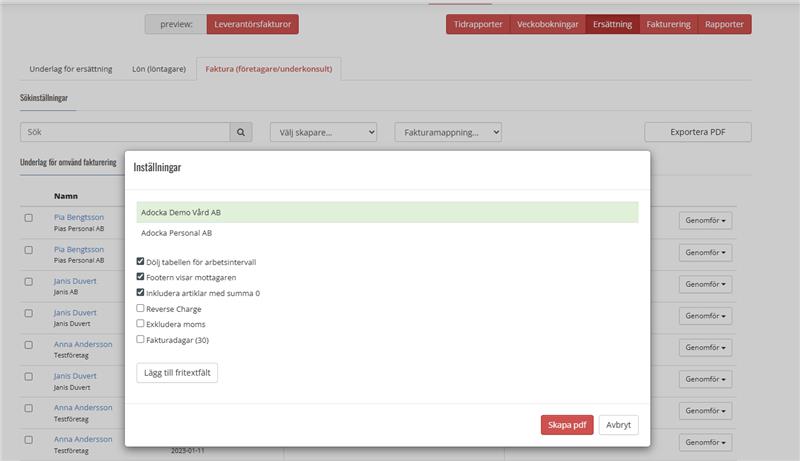
Task: Expand Genomför menu for second Pia Bengtsson row
Action: (705, 252)
